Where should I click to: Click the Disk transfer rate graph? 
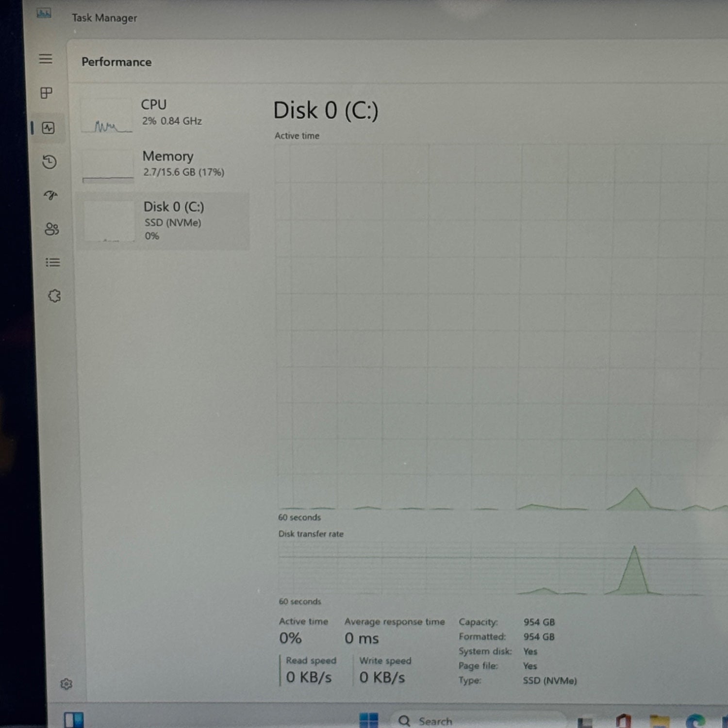coord(502,568)
